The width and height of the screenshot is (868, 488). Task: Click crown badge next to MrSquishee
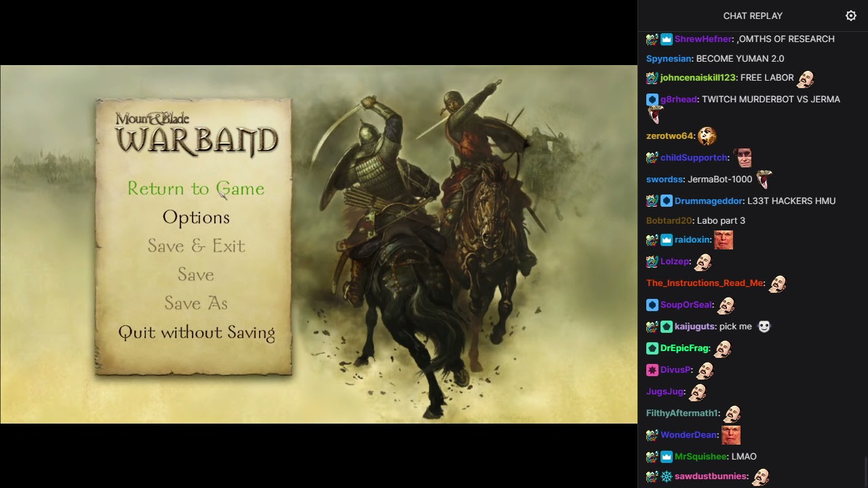(667, 457)
